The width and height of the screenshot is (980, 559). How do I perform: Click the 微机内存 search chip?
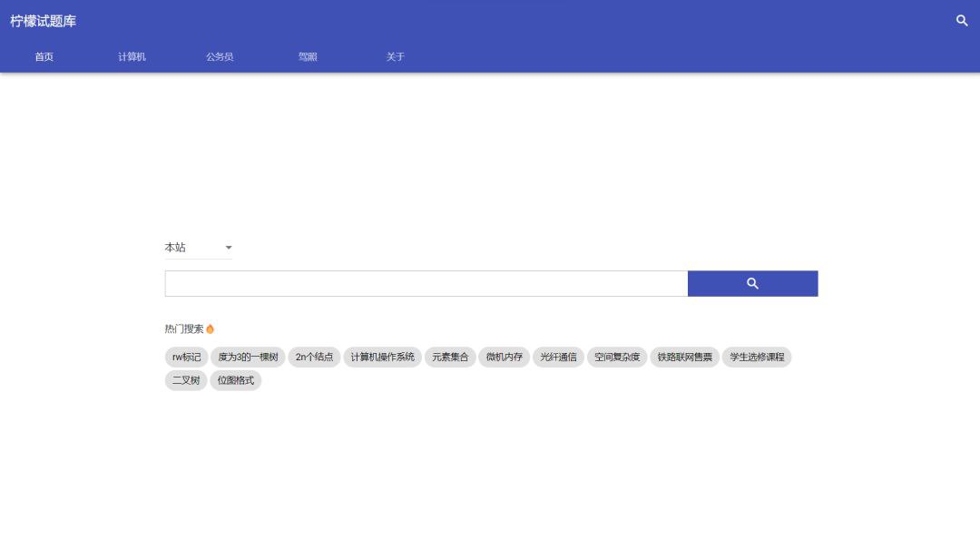click(x=504, y=357)
